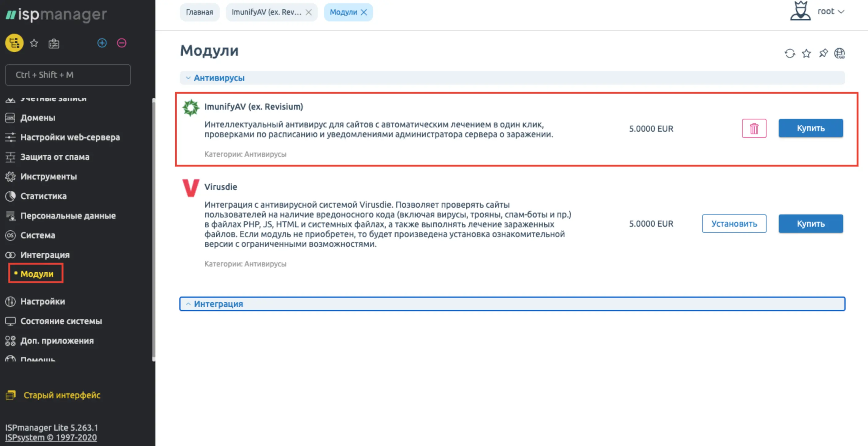Close the ImunifyAV (ex. Rev… tab
This screenshot has width=868, height=446.
coord(308,13)
